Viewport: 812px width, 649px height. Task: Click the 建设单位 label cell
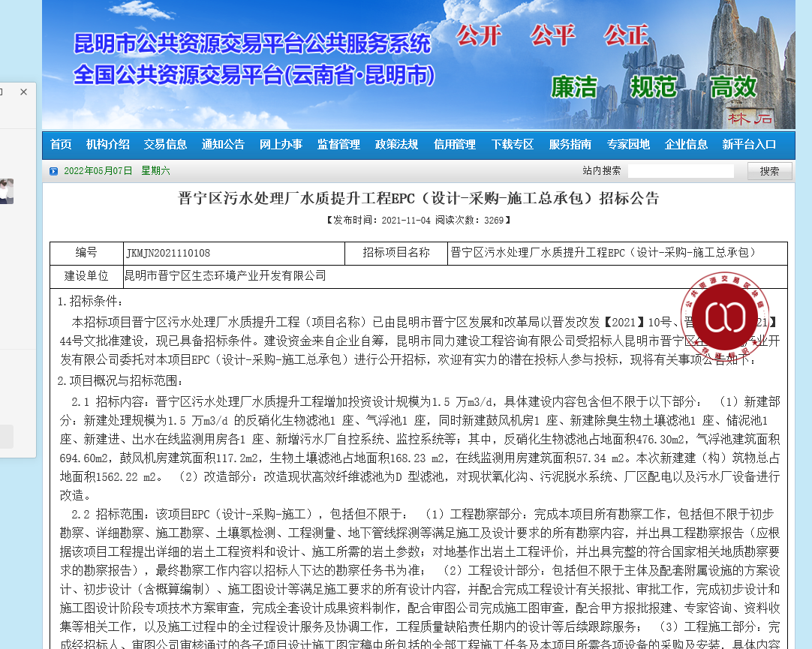coord(86,276)
